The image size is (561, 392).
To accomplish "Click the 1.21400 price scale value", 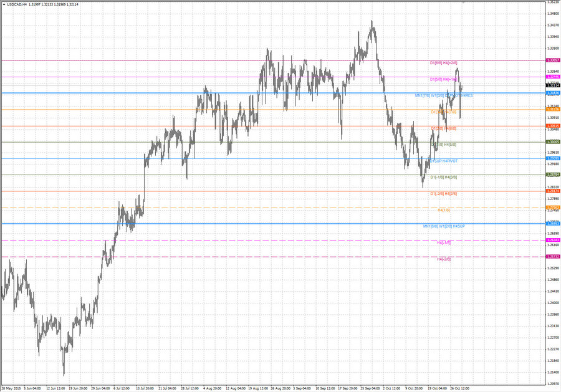I will 553,372.
